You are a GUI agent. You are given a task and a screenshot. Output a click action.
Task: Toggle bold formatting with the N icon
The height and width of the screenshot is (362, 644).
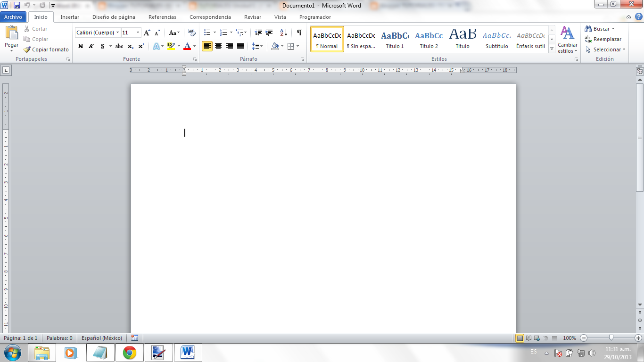(x=80, y=45)
